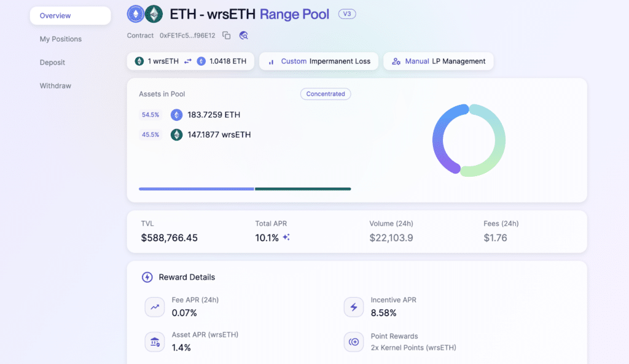Click the Point Rewards coin icon

tap(354, 342)
